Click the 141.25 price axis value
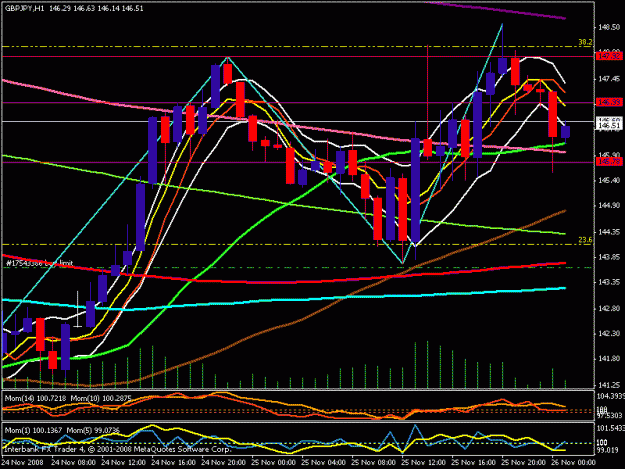This screenshot has height=469, width=625. pos(609,385)
